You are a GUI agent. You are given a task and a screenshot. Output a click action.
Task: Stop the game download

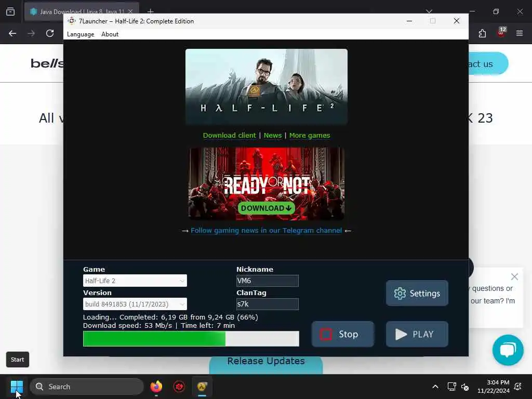[x=343, y=334]
